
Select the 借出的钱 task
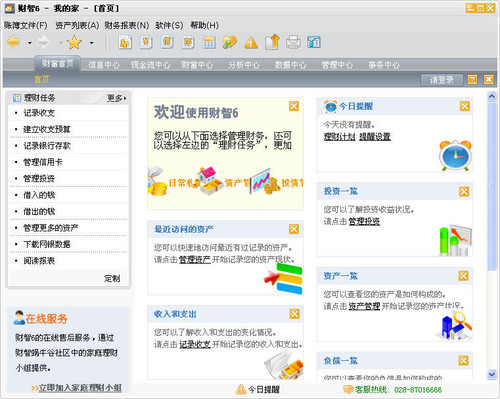tap(39, 211)
